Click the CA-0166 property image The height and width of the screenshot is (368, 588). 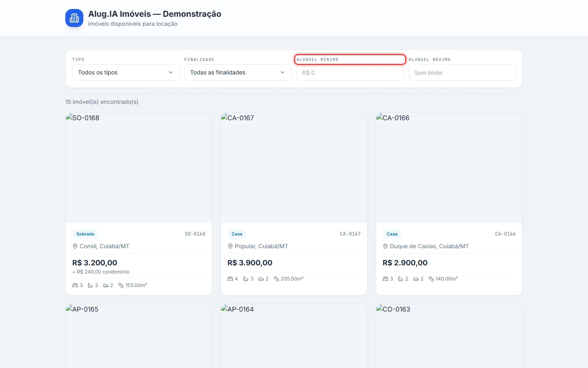tap(449, 168)
